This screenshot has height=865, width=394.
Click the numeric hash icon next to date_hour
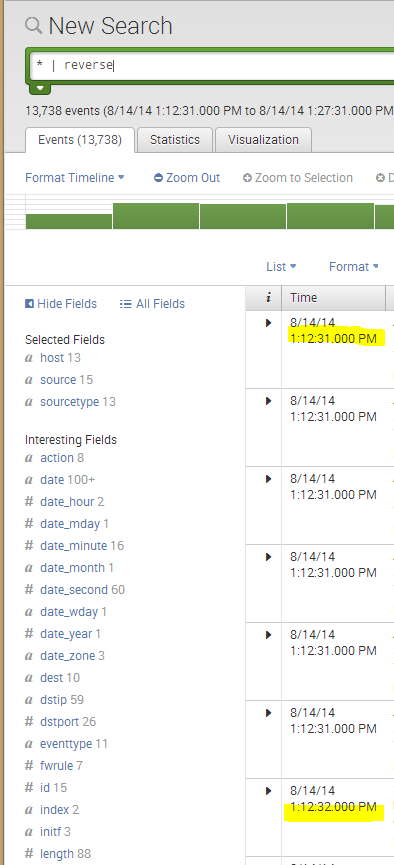coord(29,501)
